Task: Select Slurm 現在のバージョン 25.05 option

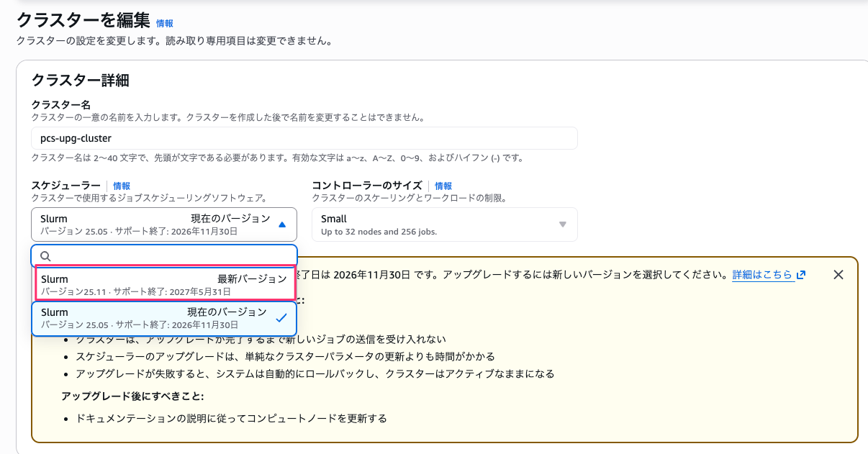Action: pyautogui.click(x=164, y=318)
